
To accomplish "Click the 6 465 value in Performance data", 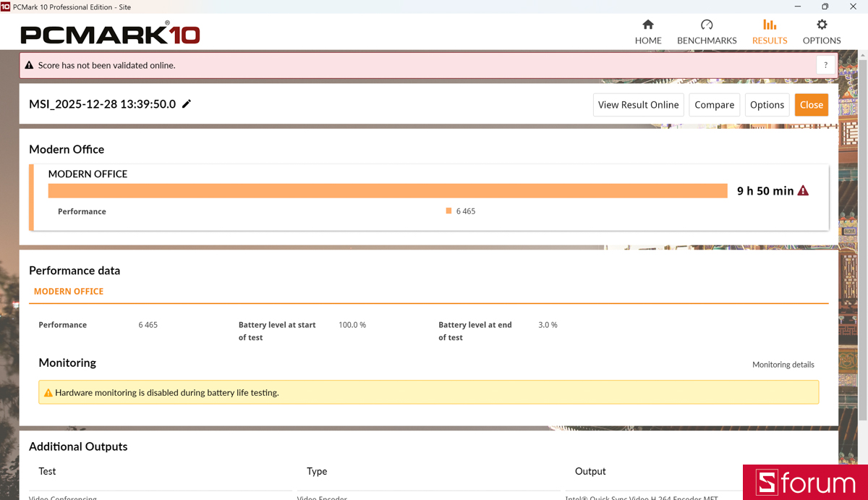I will [x=148, y=325].
